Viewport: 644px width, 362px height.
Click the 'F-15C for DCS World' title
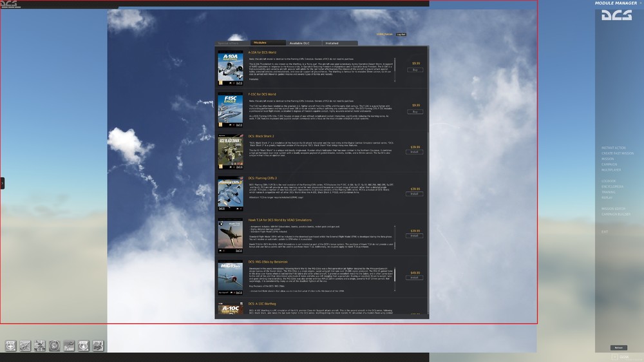(x=262, y=95)
